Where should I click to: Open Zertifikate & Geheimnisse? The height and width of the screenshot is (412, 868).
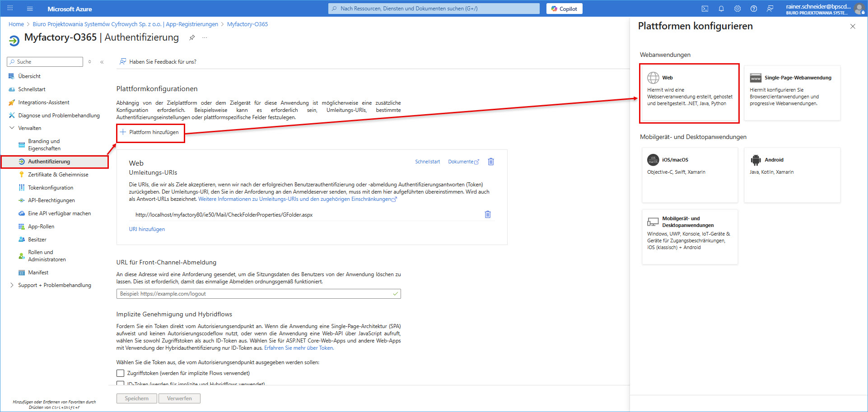coord(58,175)
